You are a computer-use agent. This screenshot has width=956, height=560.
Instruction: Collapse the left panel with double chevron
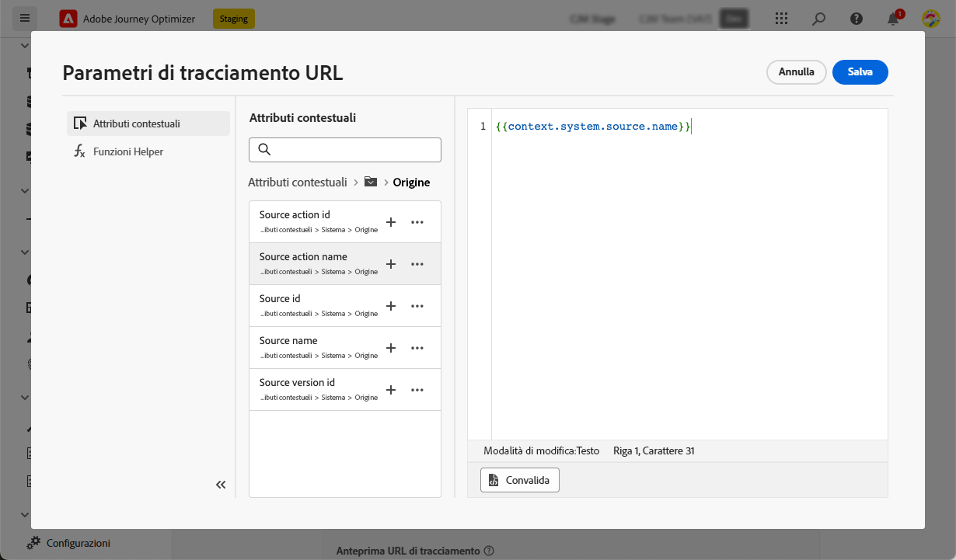(x=221, y=485)
